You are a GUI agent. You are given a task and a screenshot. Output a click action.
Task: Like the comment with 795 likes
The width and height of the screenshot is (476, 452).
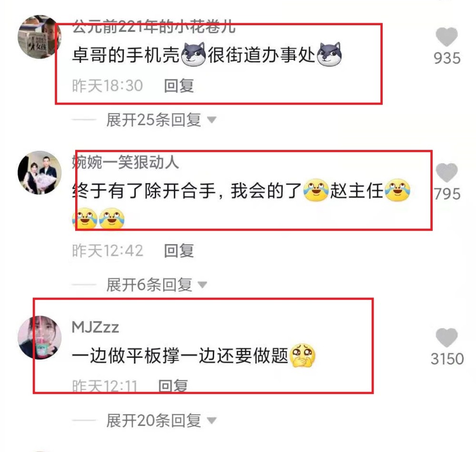(446, 173)
